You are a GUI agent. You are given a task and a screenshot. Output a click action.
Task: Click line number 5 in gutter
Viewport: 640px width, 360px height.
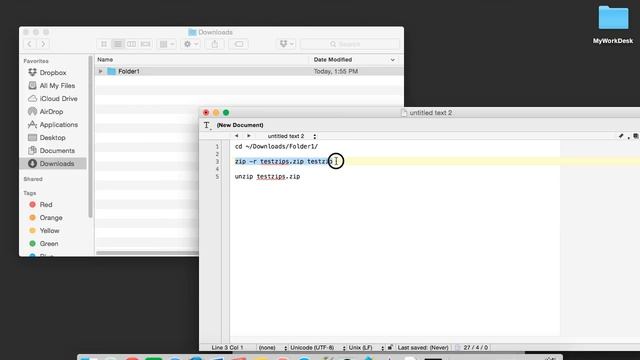[217, 177]
